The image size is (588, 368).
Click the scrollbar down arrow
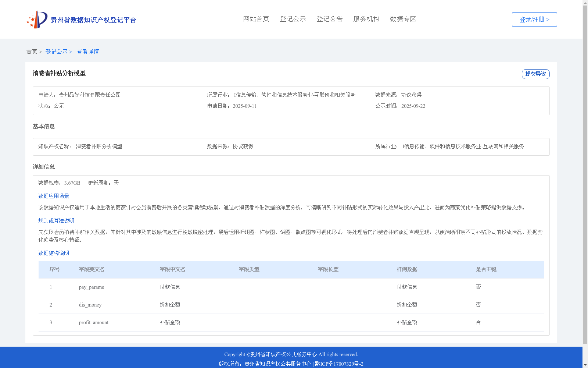tap(585, 365)
